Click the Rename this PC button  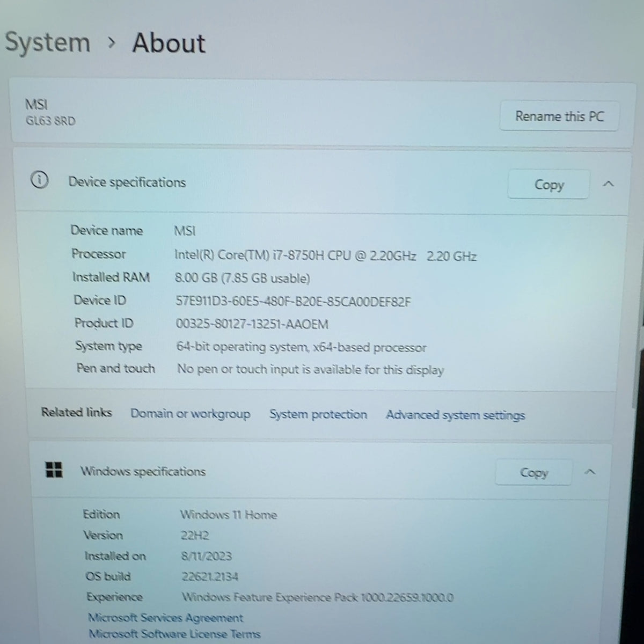(559, 116)
